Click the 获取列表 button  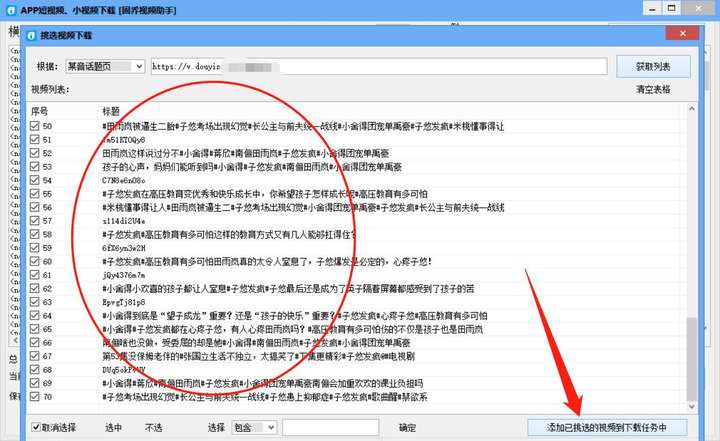[x=653, y=67]
